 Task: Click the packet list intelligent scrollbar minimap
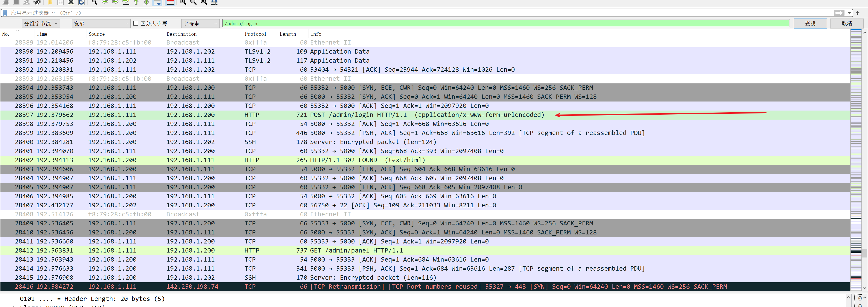tap(856, 160)
